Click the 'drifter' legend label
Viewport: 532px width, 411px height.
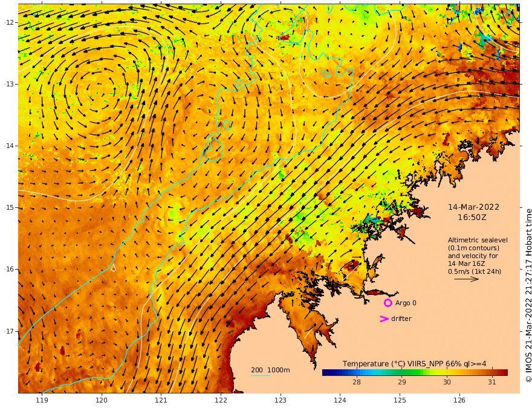pos(401,319)
